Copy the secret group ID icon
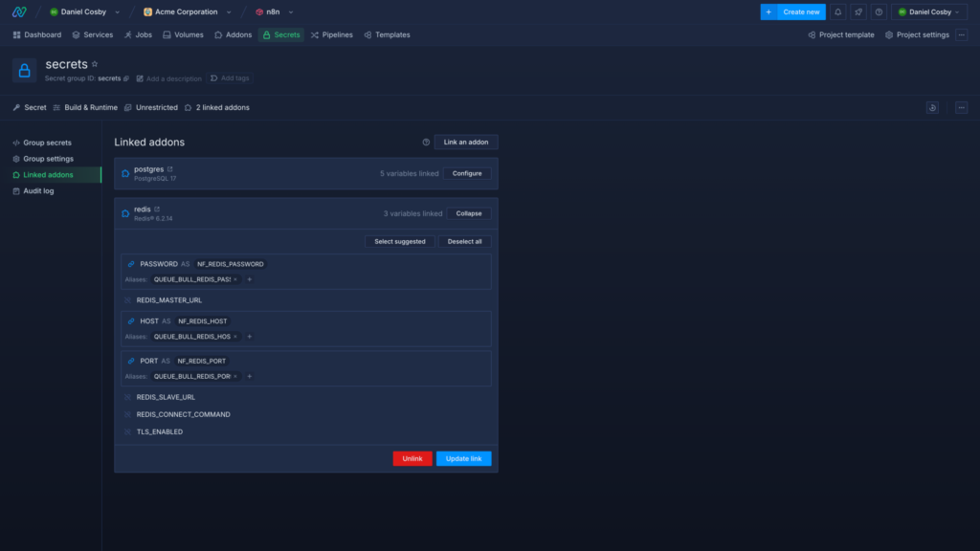The width and height of the screenshot is (980, 551). click(x=126, y=78)
